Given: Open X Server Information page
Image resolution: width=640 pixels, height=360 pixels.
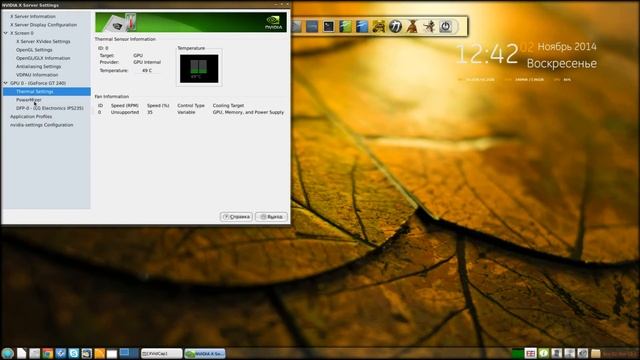Looking at the screenshot, I should tap(33, 16).
